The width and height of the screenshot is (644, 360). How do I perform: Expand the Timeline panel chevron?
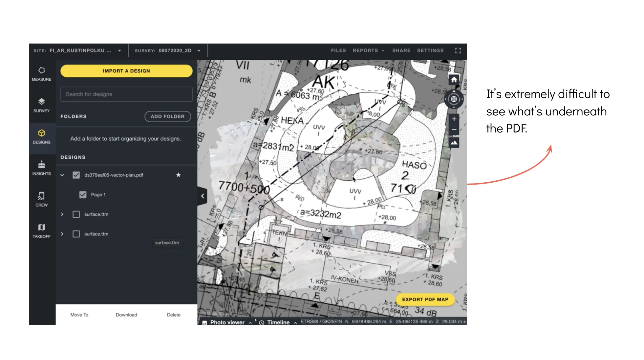295,323
